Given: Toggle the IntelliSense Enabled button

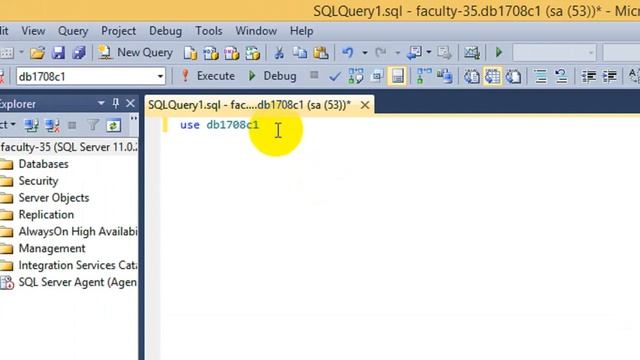Looking at the screenshot, I should pyautogui.click(x=398, y=76).
